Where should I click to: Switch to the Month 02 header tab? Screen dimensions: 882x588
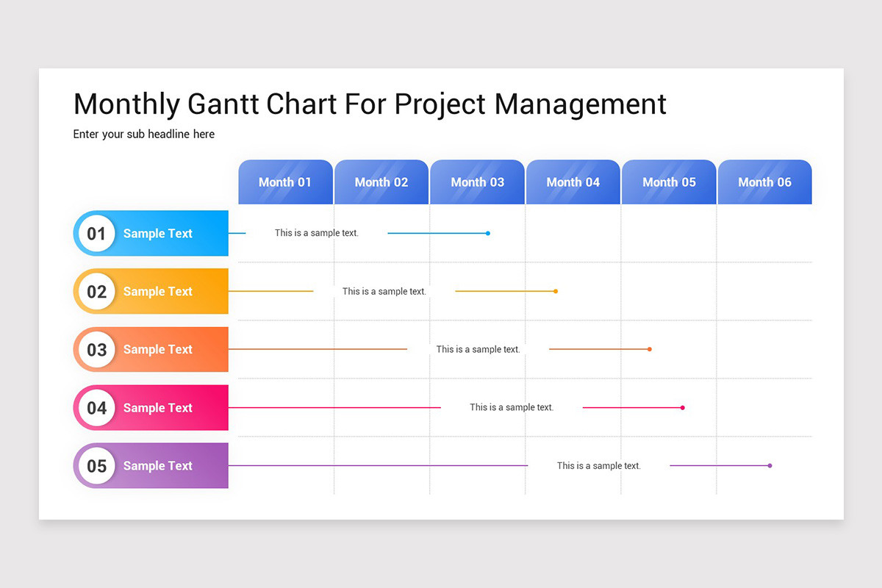pos(381,182)
